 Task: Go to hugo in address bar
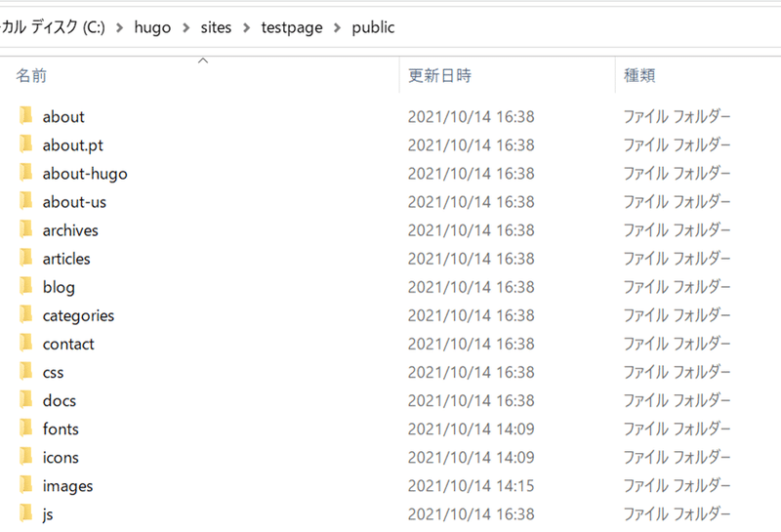[152, 28]
